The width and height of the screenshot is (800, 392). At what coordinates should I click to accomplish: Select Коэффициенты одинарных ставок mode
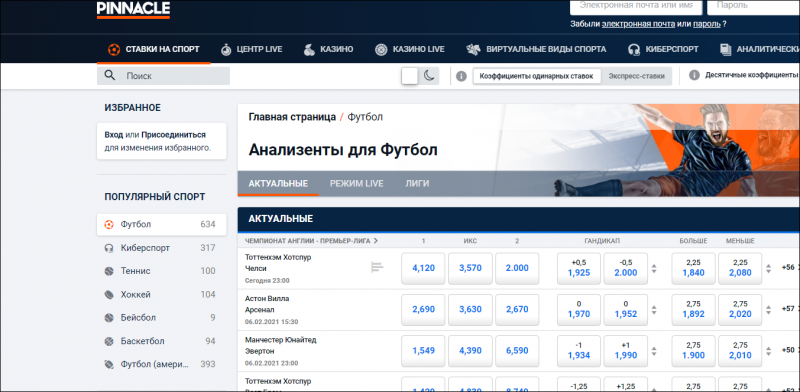[x=536, y=76]
